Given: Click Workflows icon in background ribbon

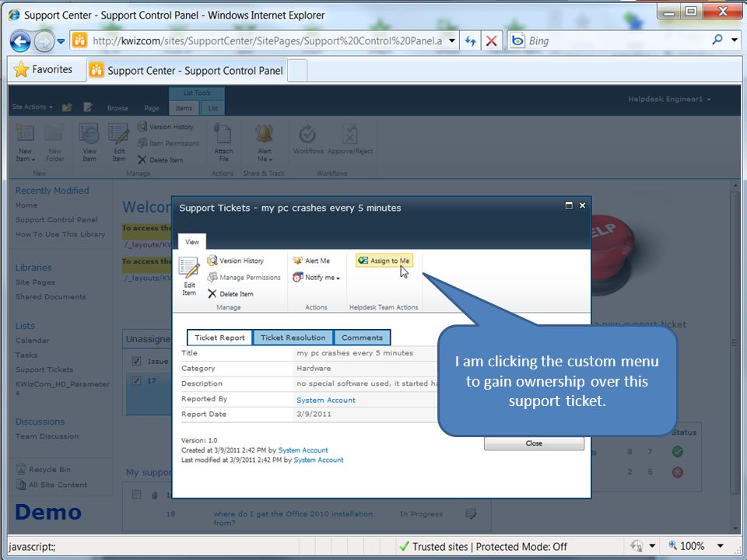Looking at the screenshot, I should 308,140.
